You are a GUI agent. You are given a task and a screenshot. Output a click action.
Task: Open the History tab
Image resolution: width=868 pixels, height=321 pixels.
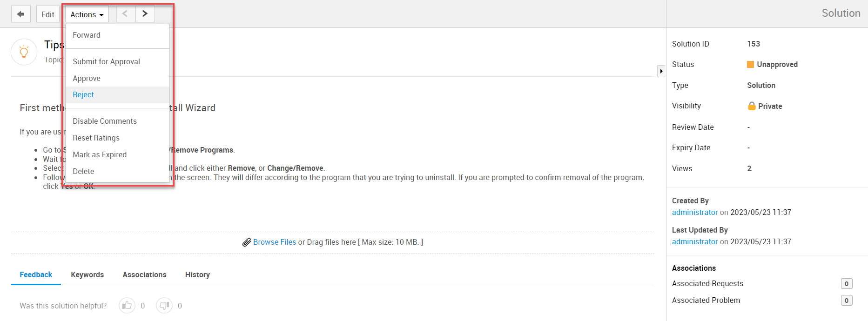pos(197,274)
